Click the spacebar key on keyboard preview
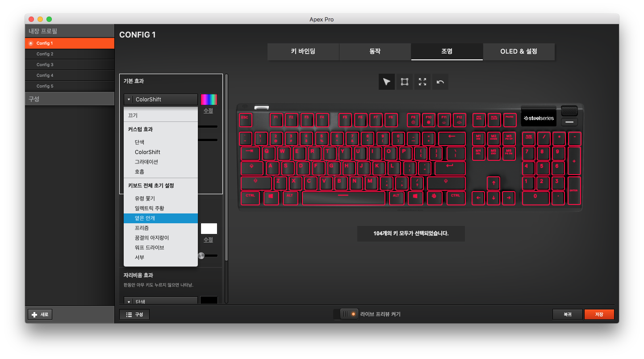The image size is (644, 359). [343, 198]
